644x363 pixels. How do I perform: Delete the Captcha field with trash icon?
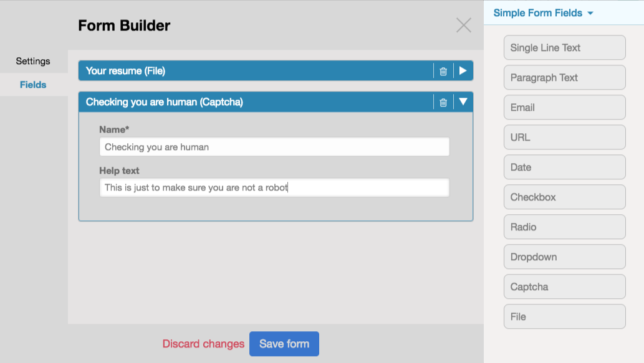pyautogui.click(x=443, y=102)
